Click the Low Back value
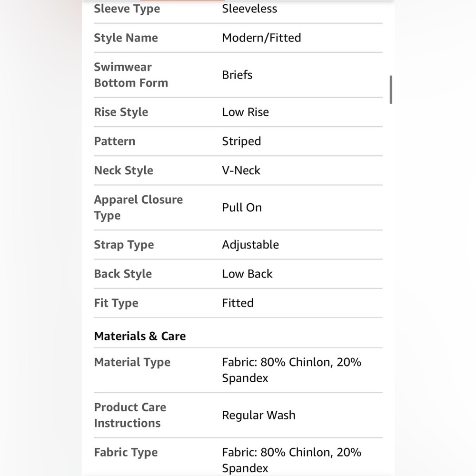476x476 pixels. click(247, 274)
